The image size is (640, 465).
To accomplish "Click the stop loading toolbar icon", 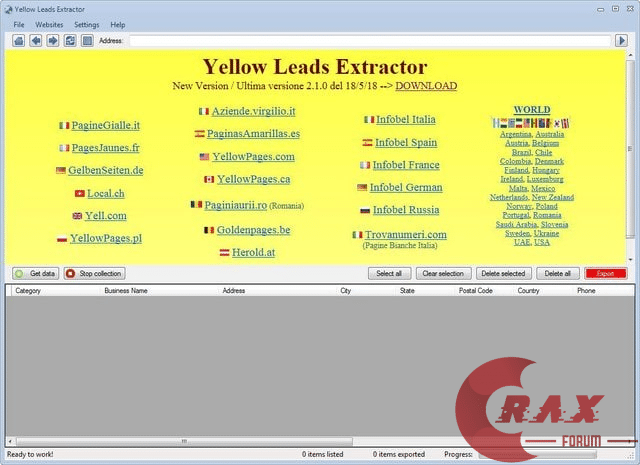I will [87, 40].
